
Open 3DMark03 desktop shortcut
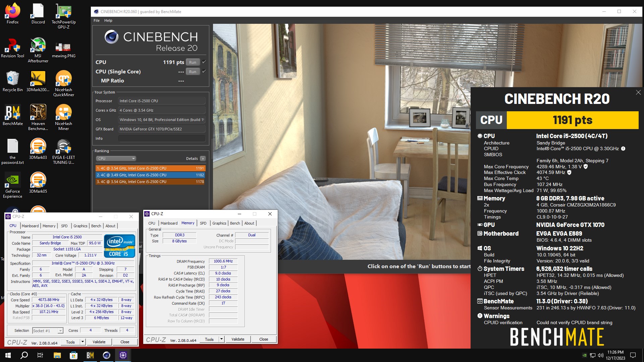coord(38,149)
